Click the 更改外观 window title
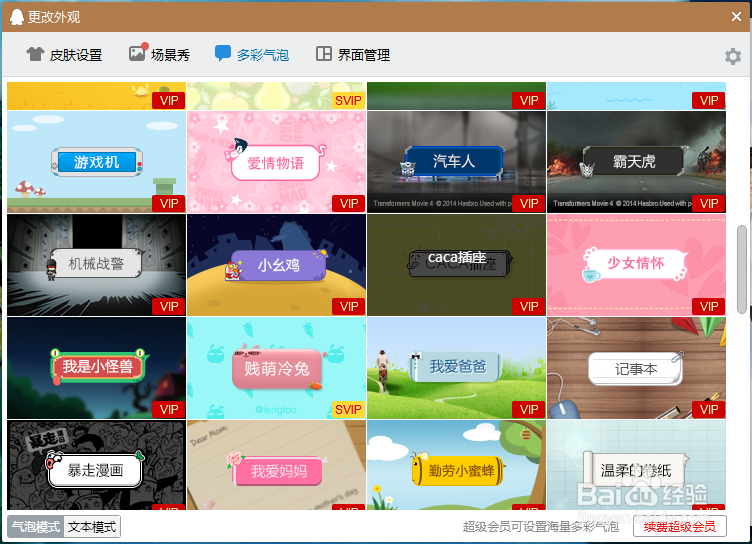 54,17
